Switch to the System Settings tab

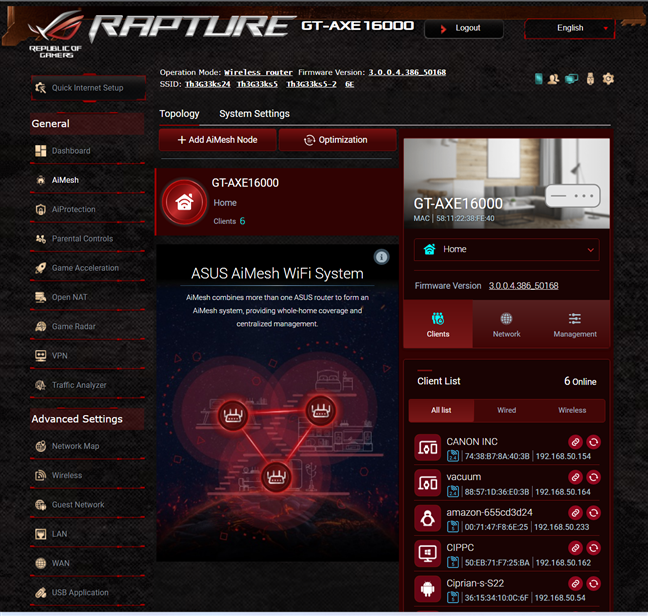pyautogui.click(x=254, y=114)
